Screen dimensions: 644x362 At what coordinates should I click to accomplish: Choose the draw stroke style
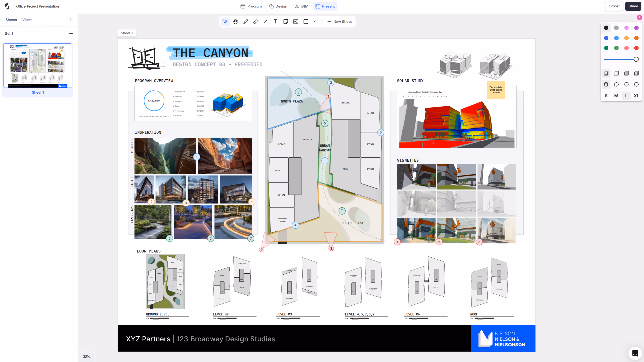[606, 85]
